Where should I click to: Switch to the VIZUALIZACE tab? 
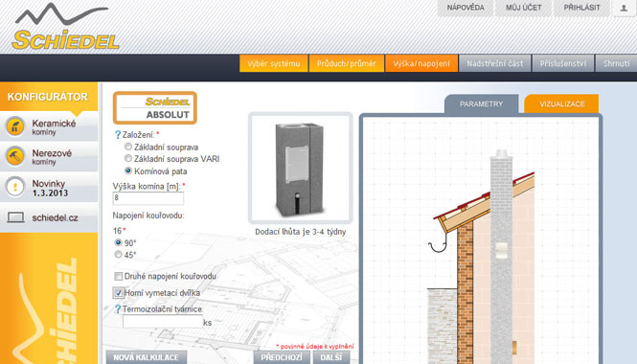click(x=562, y=104)
